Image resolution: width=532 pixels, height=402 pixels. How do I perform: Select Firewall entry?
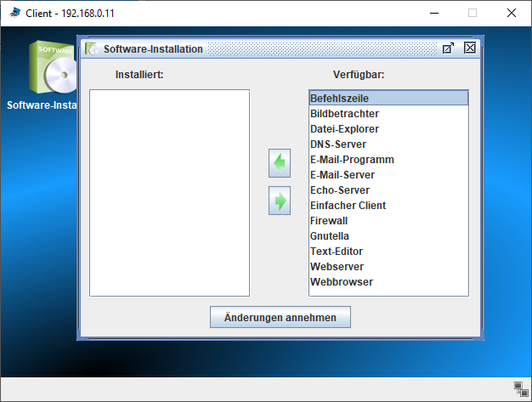tap(389, 221)
